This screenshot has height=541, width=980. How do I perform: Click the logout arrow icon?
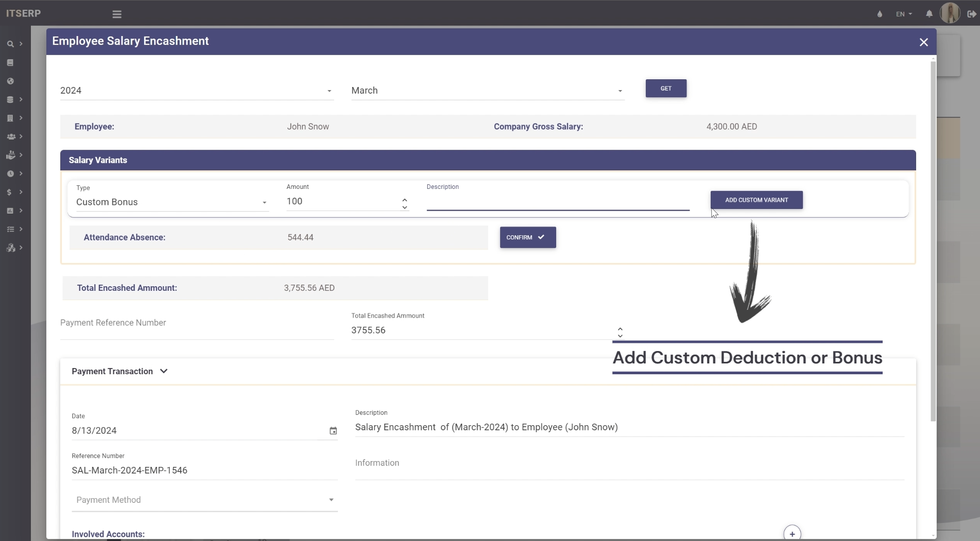pyautogui.click(x=971, y=14)
